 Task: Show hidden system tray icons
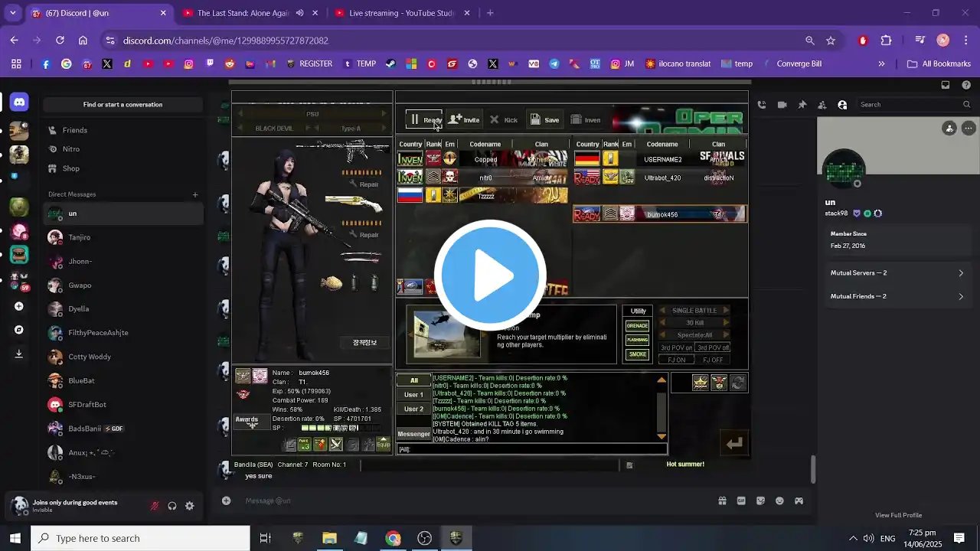tap(853, 538)
